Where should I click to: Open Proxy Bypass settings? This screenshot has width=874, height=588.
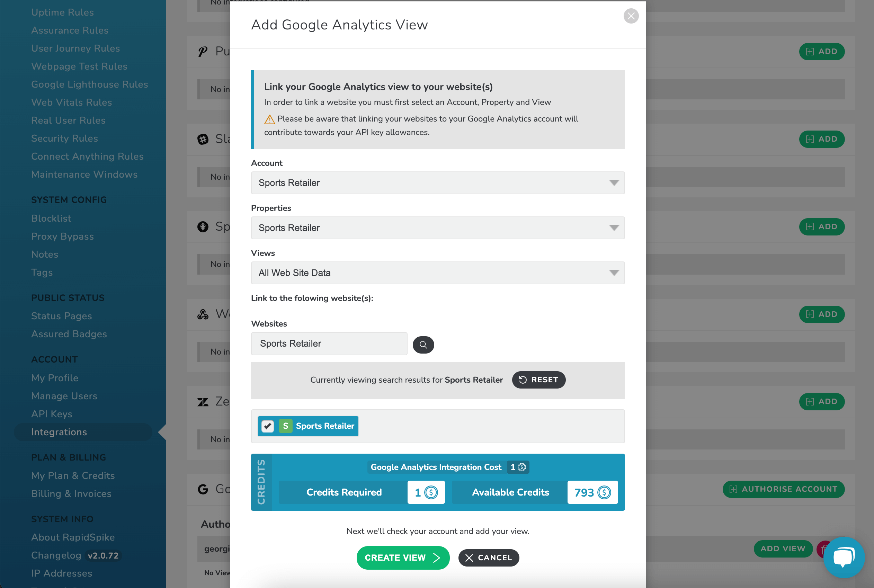(x=62, y=236)
